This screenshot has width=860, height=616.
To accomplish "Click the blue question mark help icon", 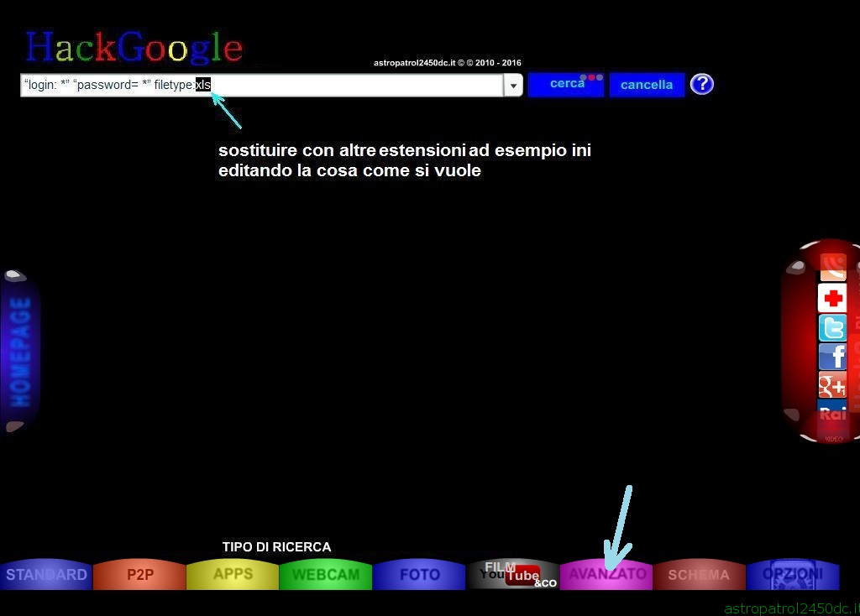I will point(701,85).
